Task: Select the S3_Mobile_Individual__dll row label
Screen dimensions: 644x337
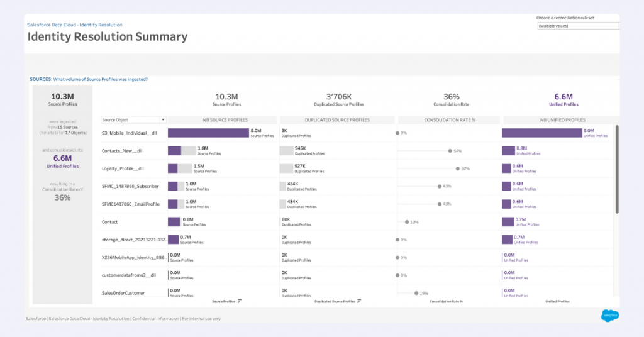Action: point(130,133)
